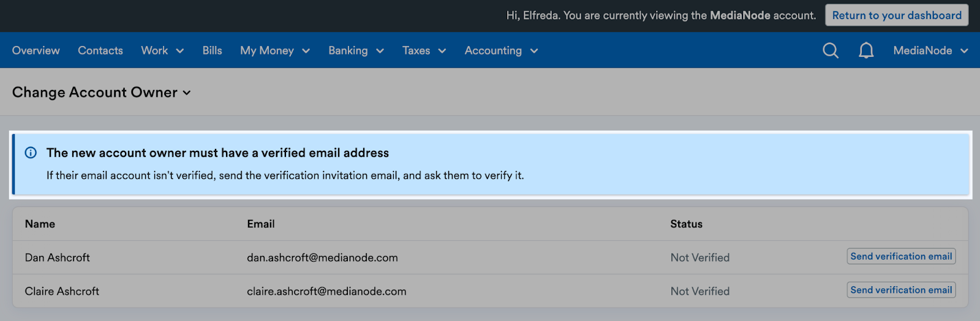This screenshot has height=321, width=980.
Task: Click Dan Ashcroft's Not Verified status
Action: 700,258
